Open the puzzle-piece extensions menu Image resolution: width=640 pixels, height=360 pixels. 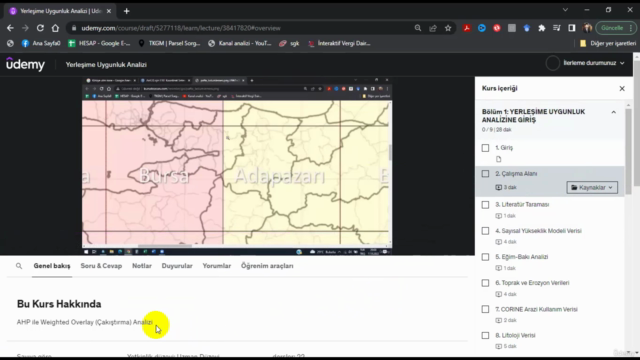click(x=542, y=28)
